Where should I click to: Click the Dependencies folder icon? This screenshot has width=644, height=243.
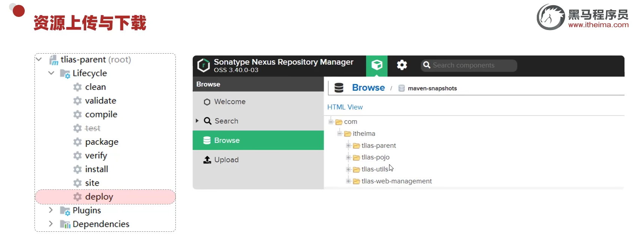coord(65,224)
